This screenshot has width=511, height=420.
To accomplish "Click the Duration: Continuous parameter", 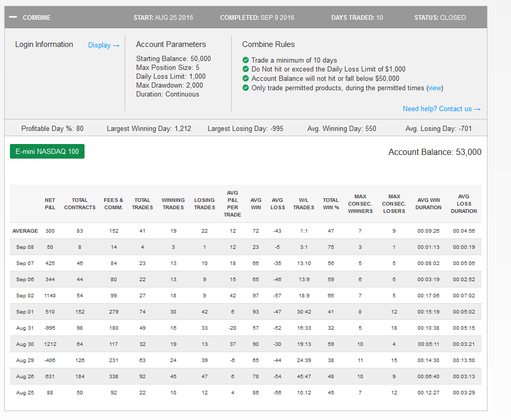I will pyautogui.click(x=168, y=94).
